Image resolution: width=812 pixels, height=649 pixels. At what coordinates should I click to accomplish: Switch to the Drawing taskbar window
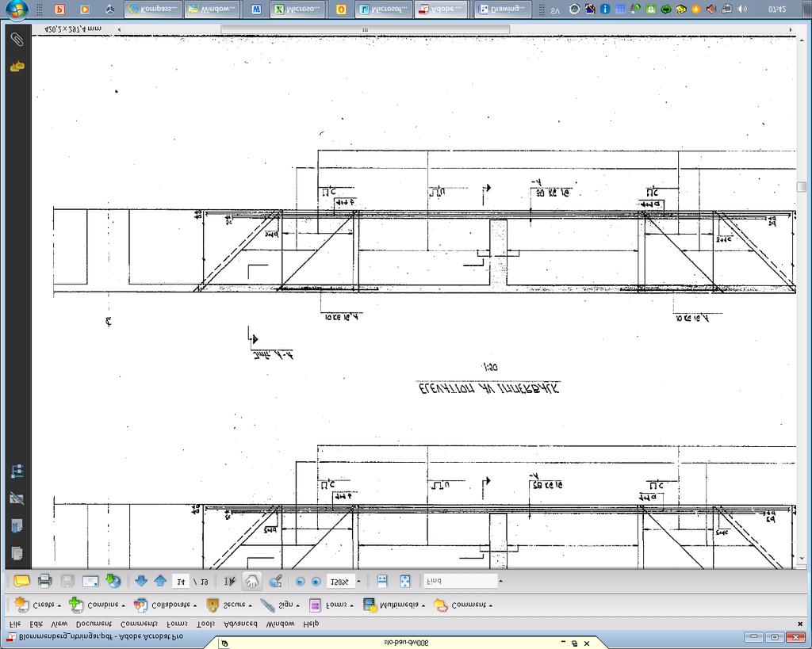[502, 10]
